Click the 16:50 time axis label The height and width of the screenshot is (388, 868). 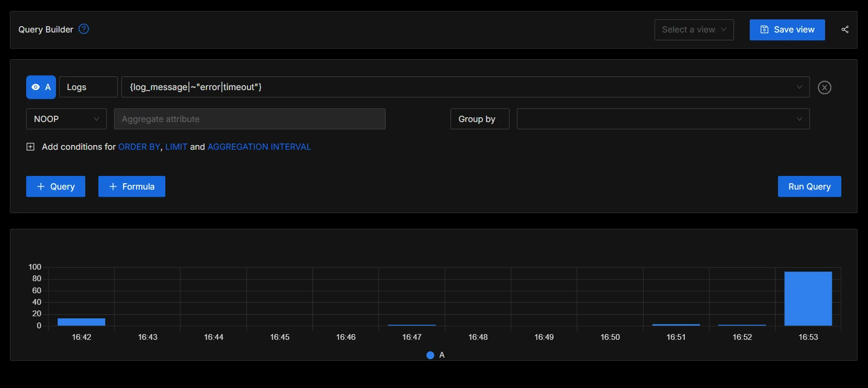[x=610, y=337]
